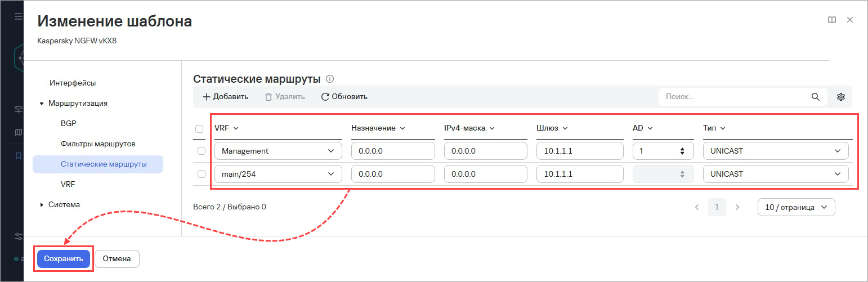Open UNICAST type dropdown in main/254 row
Viewport: 868px width, 282px height.
pos(776,174)
